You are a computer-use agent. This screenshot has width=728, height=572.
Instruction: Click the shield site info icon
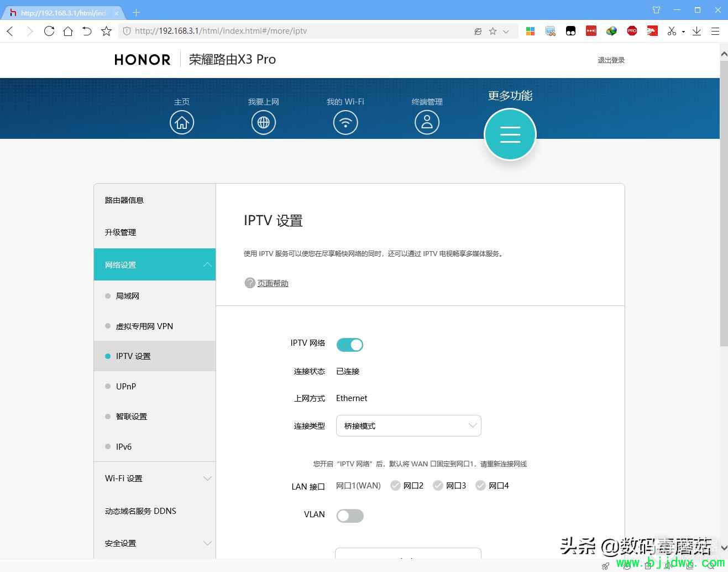tap(127, 31)
